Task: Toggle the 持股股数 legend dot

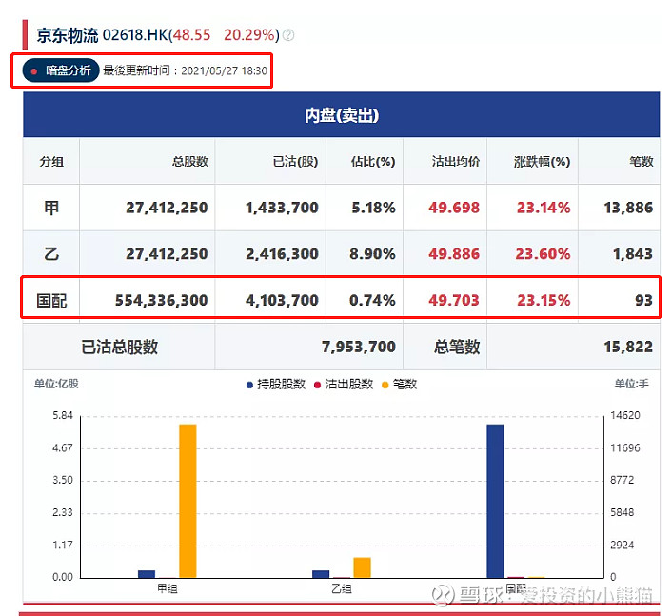Action: point(249,385)
